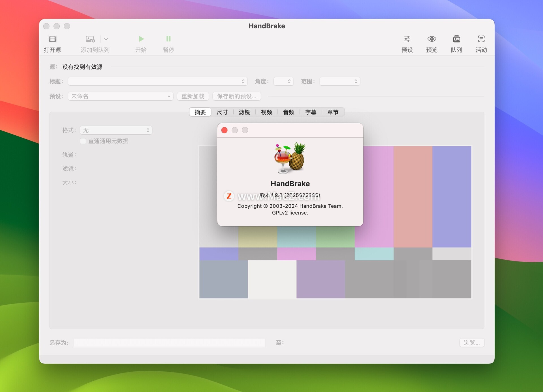Switch to the Chapters (章节) tab
This screenshot has height=392, width=543.
[333, 112]
